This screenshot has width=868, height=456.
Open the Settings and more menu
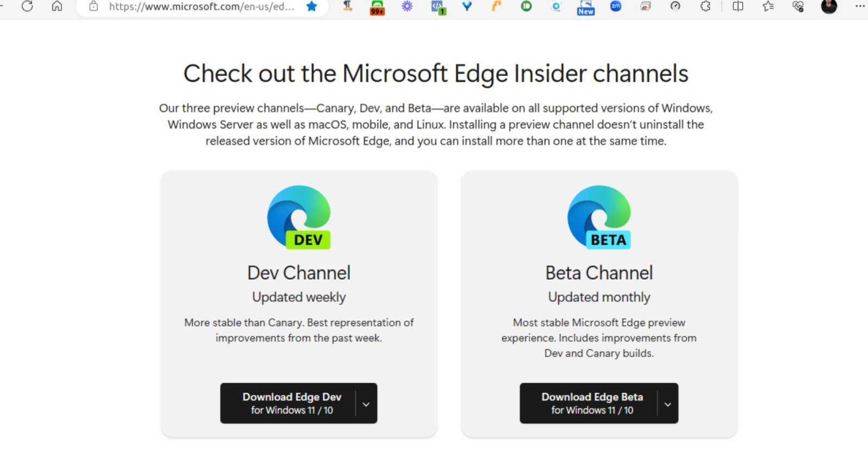click(x=860, y=7)
